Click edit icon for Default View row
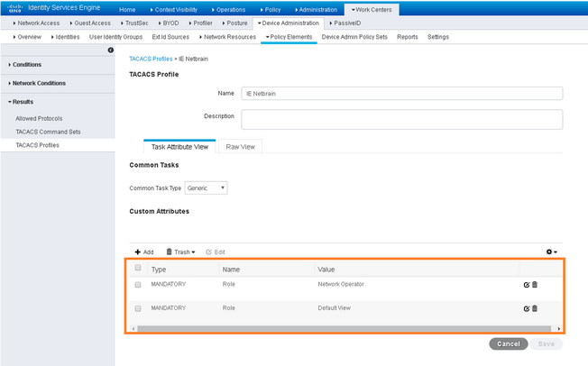This screenshot has width=588, height=366. [526, 308]
